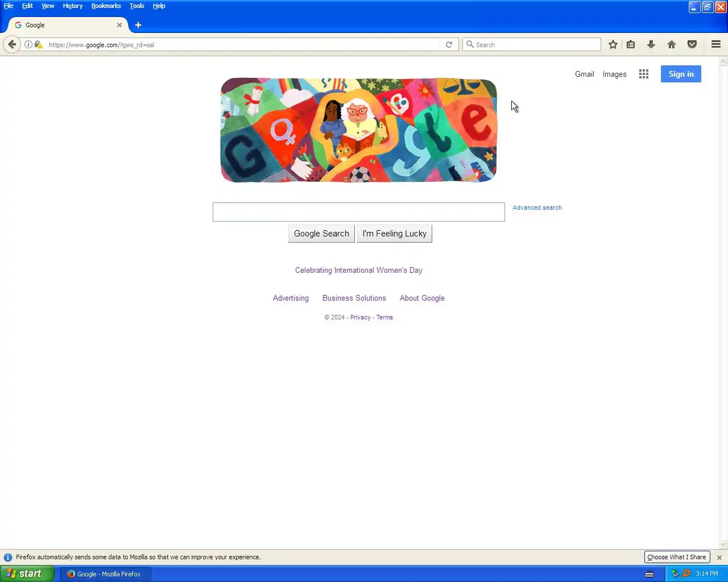This screenshot has width=728, height=582.
Task: Open the Downloads arrow icon
Action: click(651, 44)
